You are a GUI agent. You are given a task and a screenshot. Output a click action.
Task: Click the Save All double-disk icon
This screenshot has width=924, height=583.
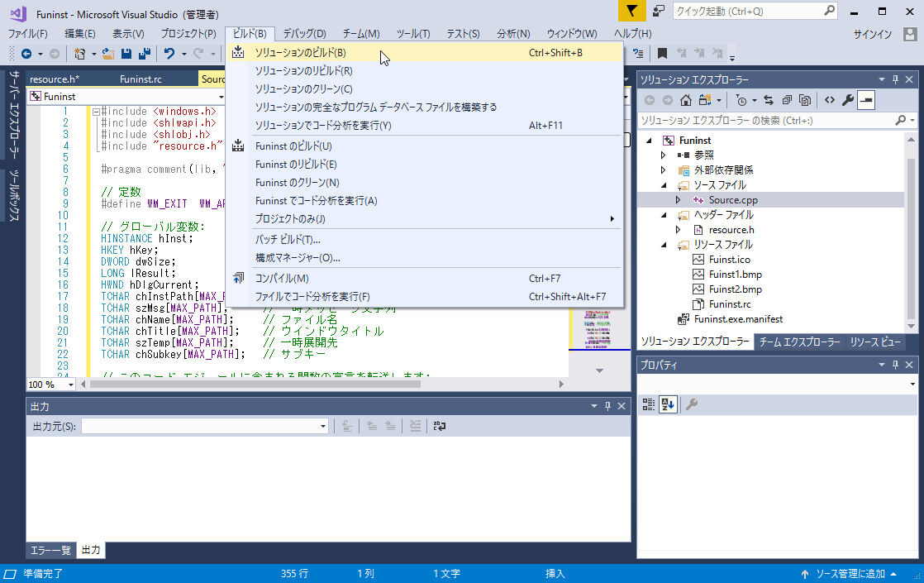coord(145,55)
